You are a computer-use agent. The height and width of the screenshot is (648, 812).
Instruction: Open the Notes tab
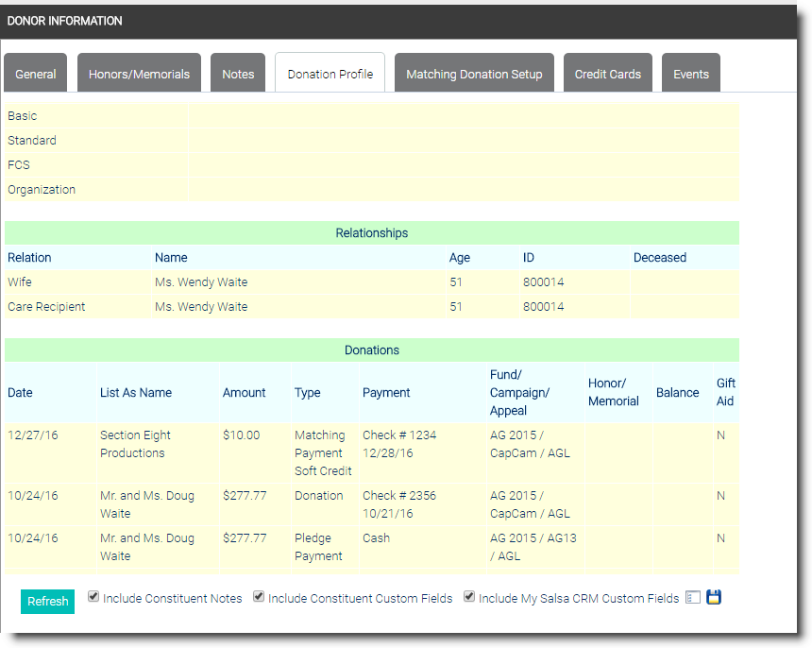(238, 73)
